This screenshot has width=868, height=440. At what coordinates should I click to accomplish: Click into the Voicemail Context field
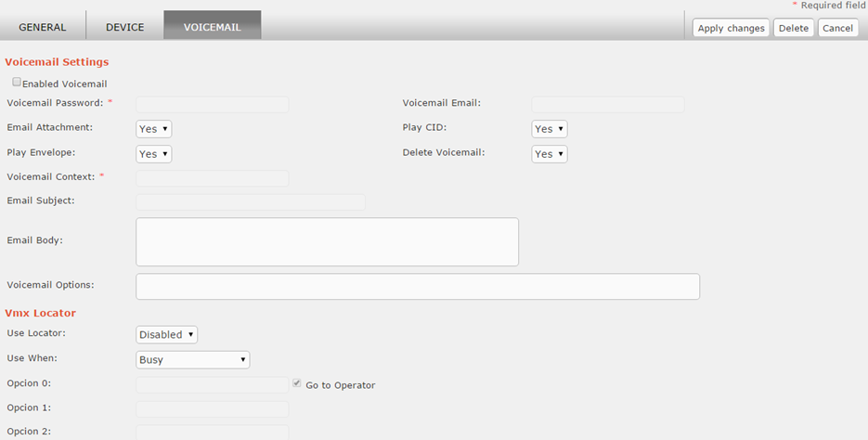tap(212, 178)
